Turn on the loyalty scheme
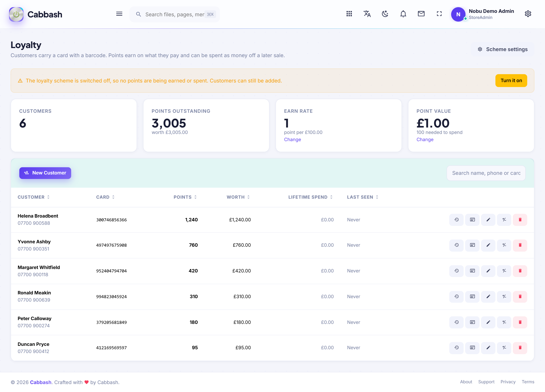The image size is (545, 392). pos(511,80)
